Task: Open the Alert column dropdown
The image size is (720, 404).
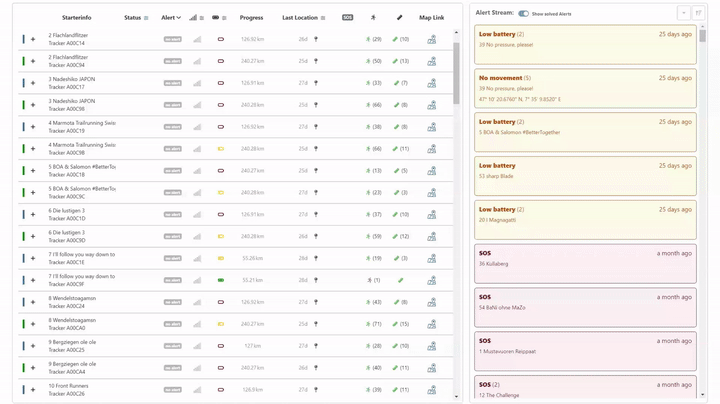Action: [171, 17]
